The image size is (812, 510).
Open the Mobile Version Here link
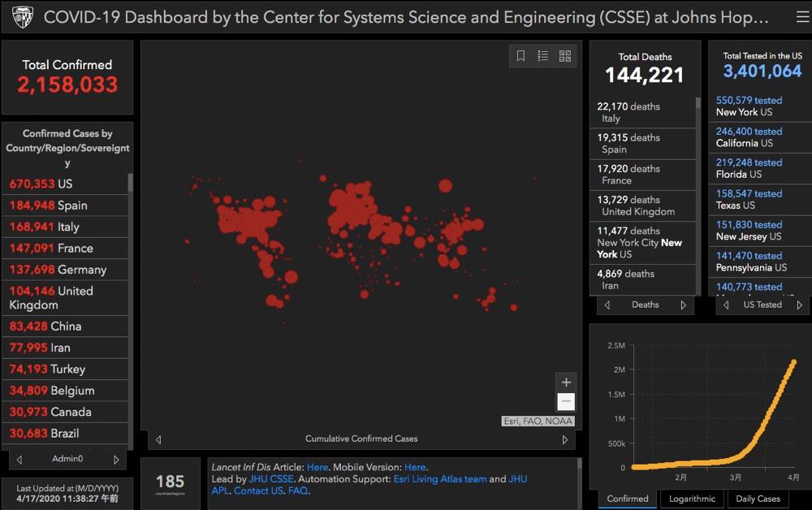point(415,467)
